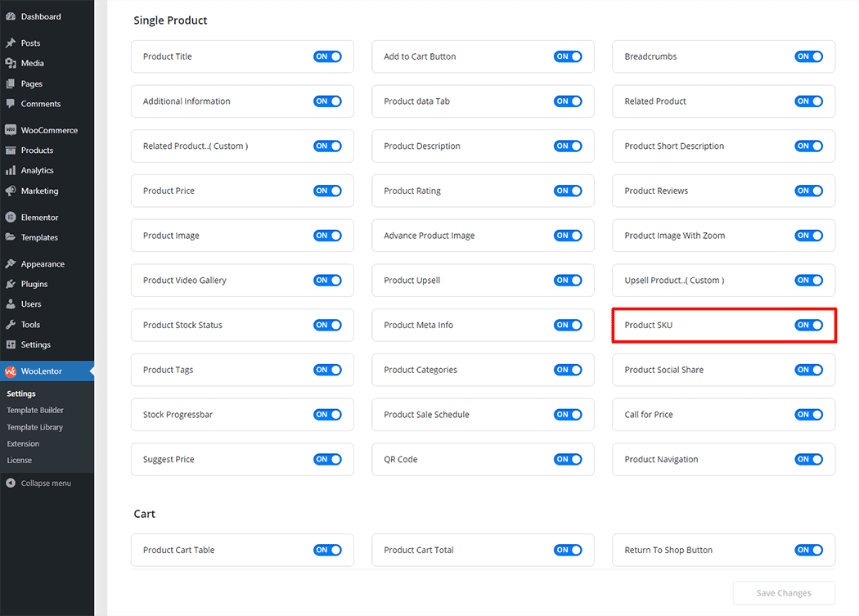Click the Analytics bar chart icon

click(11, 171)
